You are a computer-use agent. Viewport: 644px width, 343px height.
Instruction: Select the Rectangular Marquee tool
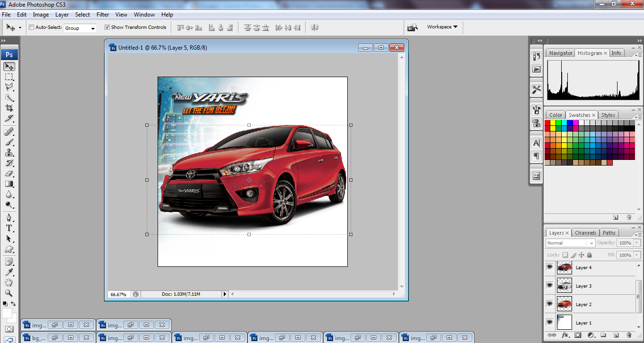(9, 77)
